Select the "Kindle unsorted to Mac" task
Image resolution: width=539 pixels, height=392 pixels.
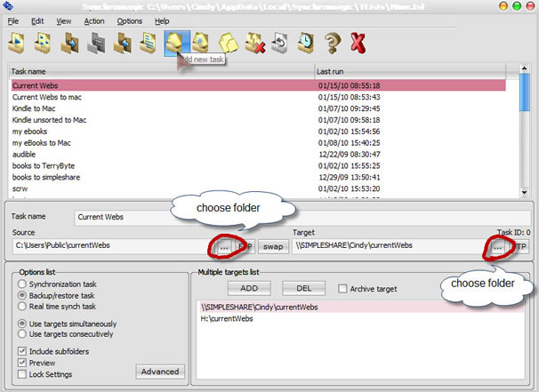pyautogui.click(x=259, y=120)
